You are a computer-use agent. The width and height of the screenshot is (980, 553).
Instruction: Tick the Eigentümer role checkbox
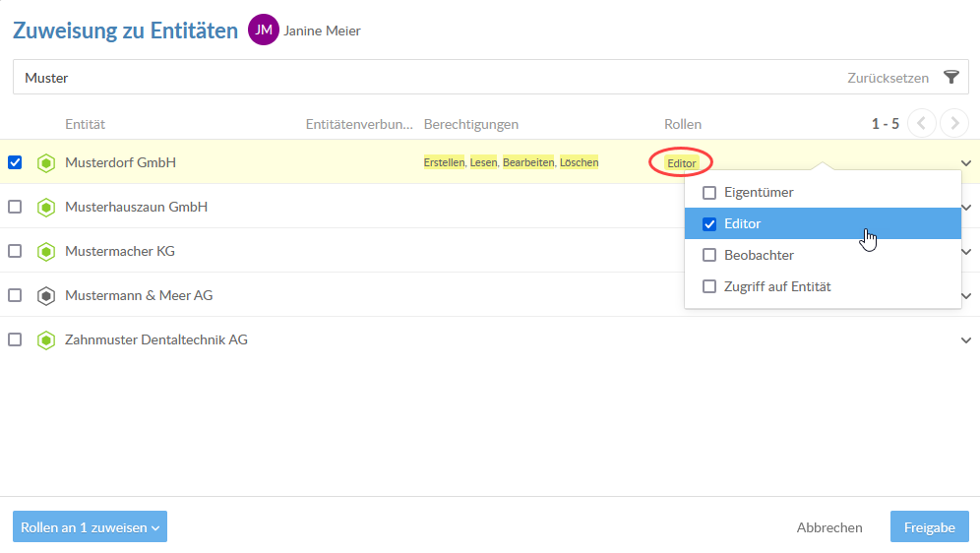709,193
